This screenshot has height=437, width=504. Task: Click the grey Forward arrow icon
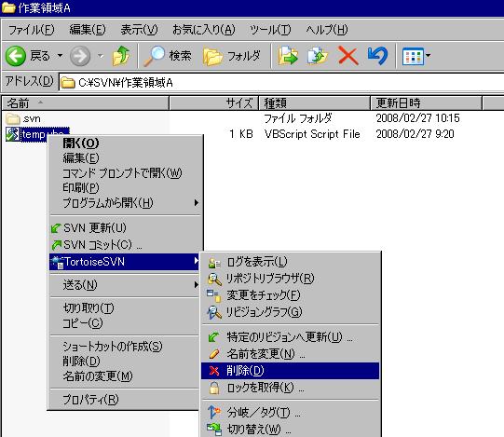click(80, 56)
